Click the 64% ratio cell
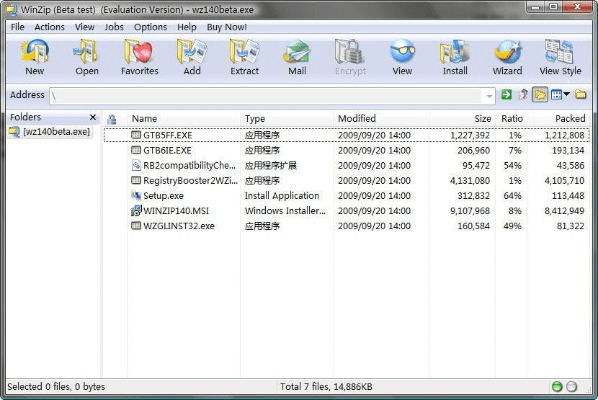Screen dimensions: 598x400 pos(512,196)
